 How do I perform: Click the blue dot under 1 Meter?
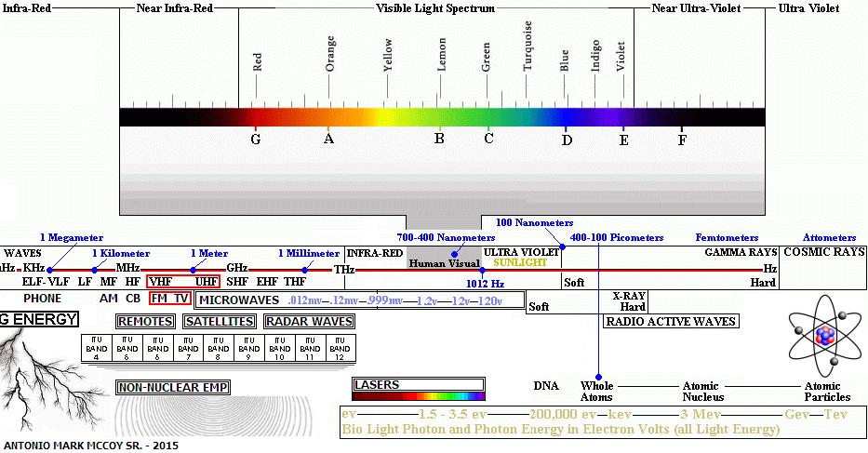pyautogui.click(x=194, y=269)
